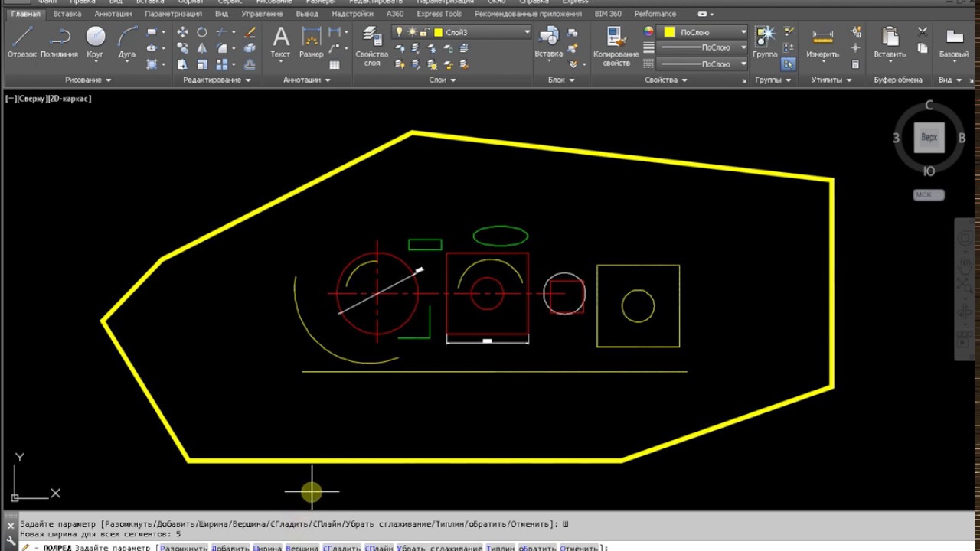The height and width of the screenshot is (551, 980).
Task: Click Ширина option in command line
Action: pos(266,548)
